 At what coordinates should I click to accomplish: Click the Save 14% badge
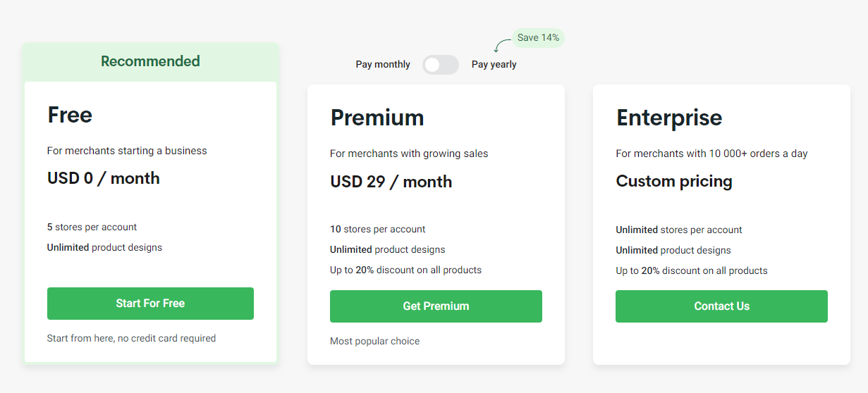coord(538,38)
